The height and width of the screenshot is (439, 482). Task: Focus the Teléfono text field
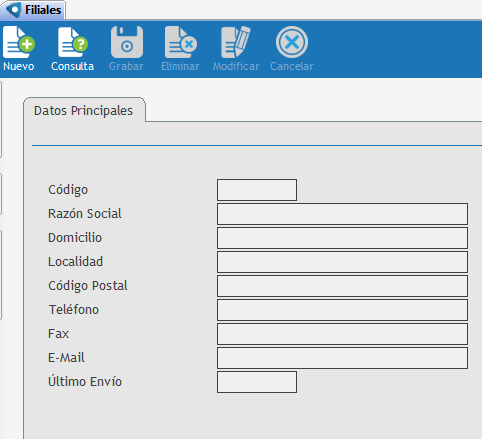coord(342,310)
